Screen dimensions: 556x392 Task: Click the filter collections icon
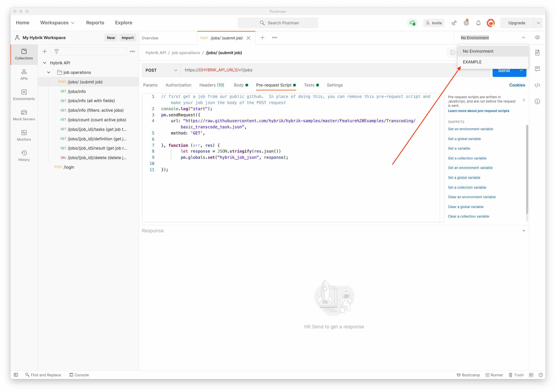[56, 51]
